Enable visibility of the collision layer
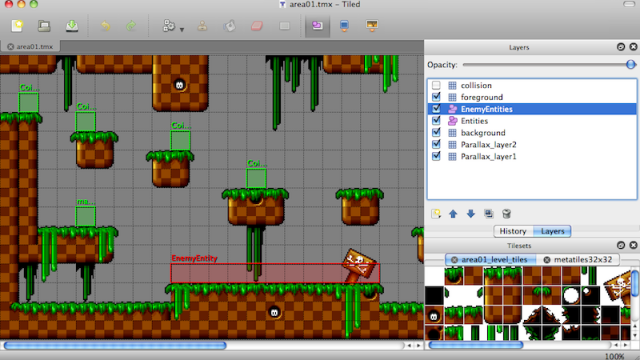The width and height of the screenshot is (640, 360). click(436, 85)
